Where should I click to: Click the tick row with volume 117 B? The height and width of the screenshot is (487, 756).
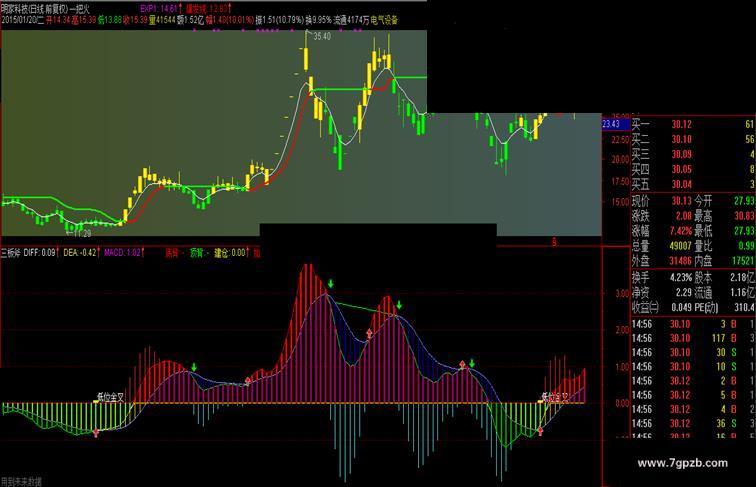coord(693,338)
